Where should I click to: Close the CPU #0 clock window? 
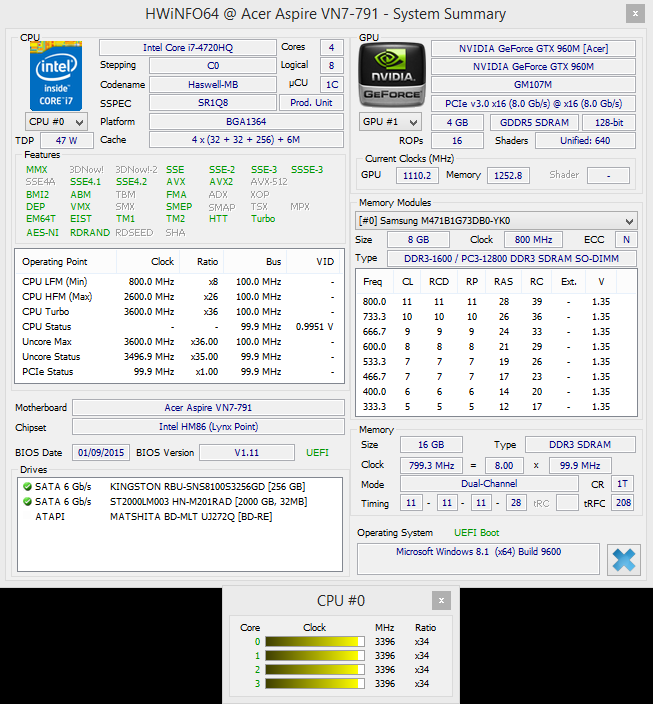(441, 600)
